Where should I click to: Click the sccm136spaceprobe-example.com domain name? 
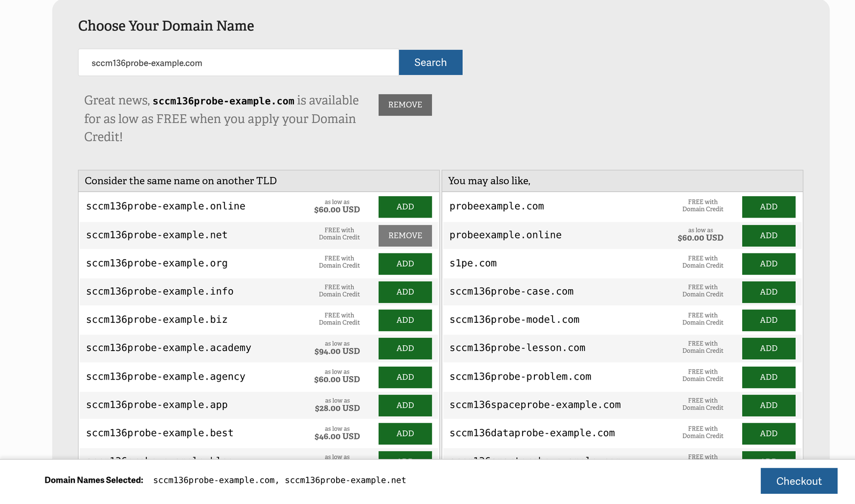[535, 405]
